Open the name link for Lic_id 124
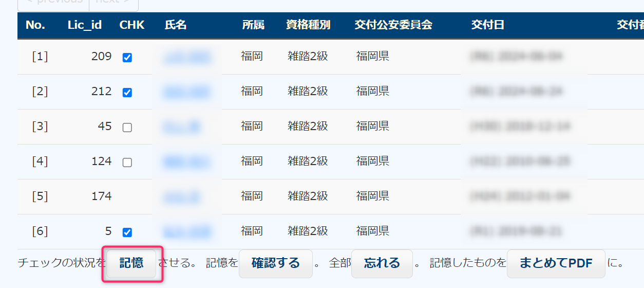 coord(187,162)
